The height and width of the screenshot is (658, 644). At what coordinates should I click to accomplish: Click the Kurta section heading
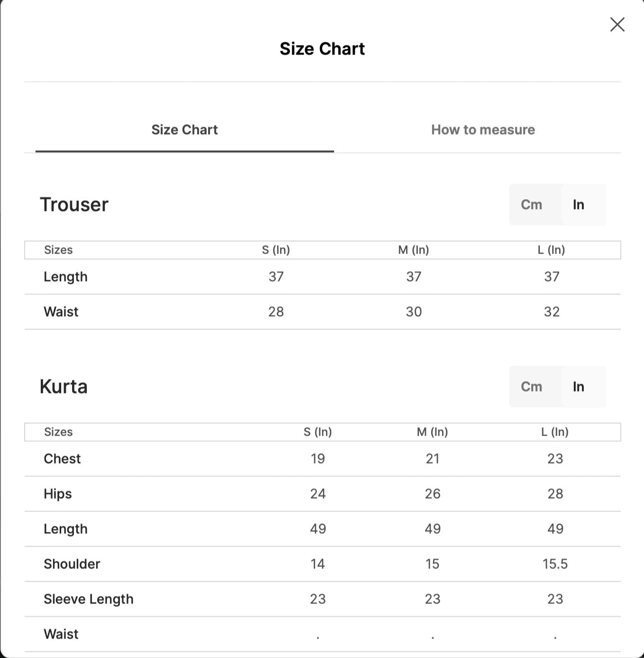coord(63,386)
